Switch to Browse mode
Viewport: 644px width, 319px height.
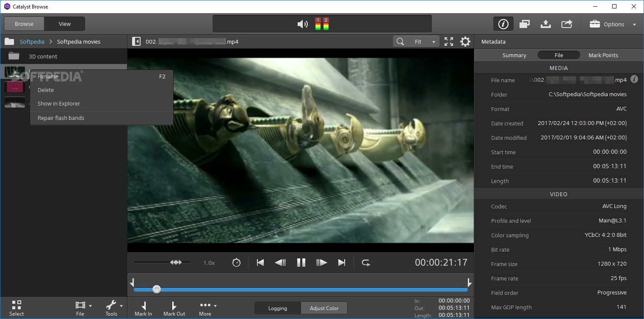(24, 24)
